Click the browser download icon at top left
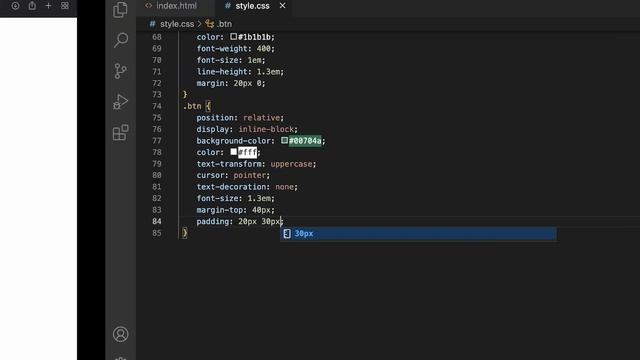The width and height of the screenshot is (640, 360). tap(15, 6)
